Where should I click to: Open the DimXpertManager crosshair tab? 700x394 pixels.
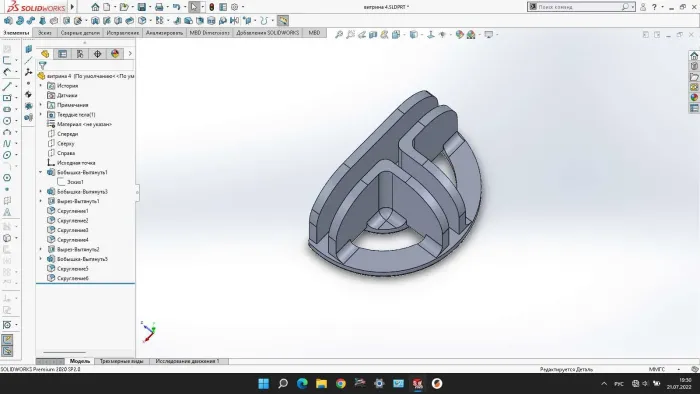pyautogui.click(x=97, y=54)
